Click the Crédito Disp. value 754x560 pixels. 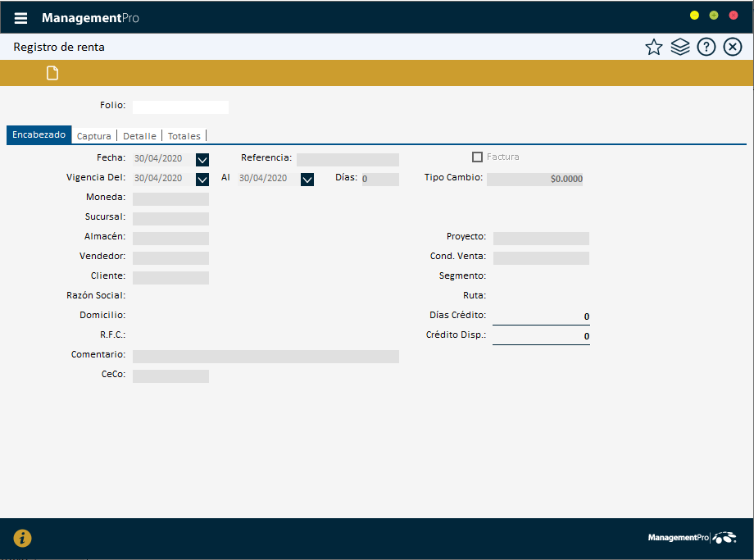click(x=541, y=336)
